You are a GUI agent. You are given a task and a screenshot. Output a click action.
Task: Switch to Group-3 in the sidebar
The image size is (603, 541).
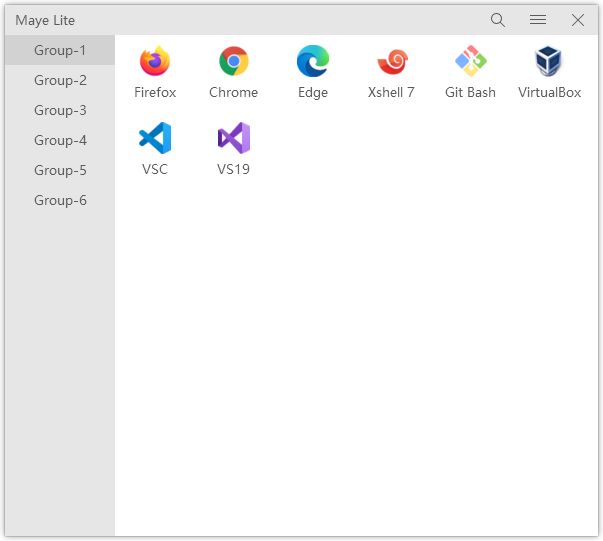pos(60,110)
